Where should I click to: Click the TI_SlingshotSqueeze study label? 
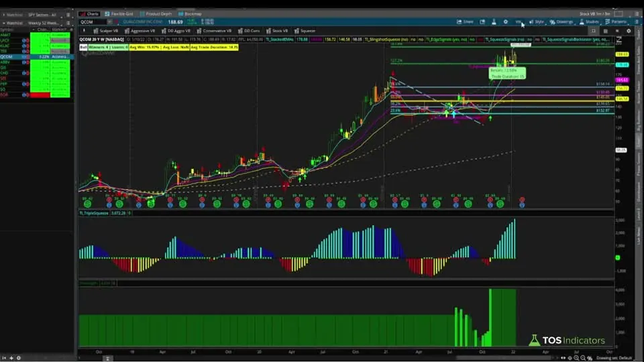(x=386, y=40)
